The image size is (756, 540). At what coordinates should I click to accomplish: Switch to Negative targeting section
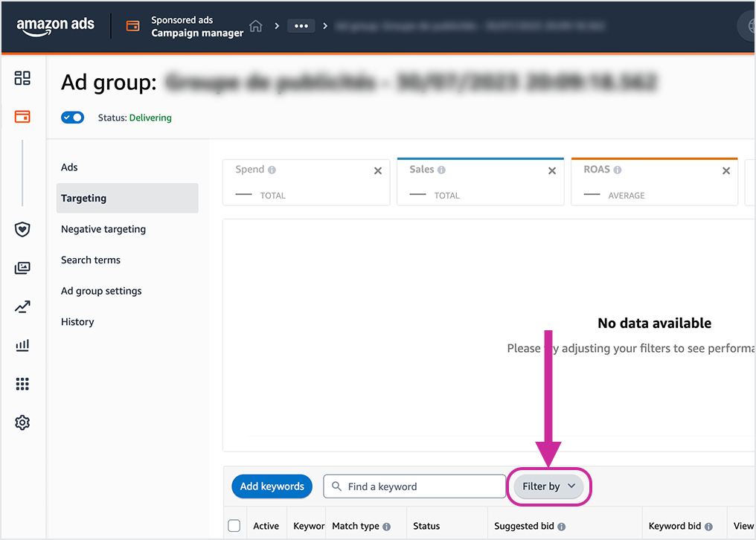click(x=103, y=229)
